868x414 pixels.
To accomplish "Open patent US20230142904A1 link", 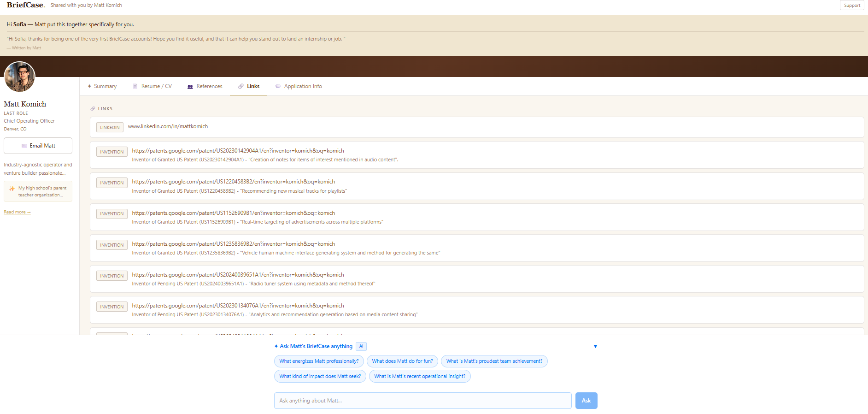I will point(238,151).
